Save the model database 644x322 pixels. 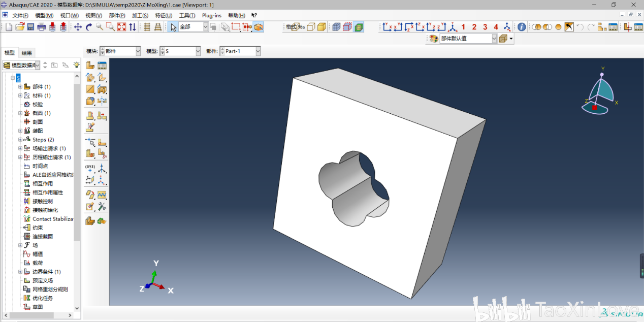coord(30,27)
